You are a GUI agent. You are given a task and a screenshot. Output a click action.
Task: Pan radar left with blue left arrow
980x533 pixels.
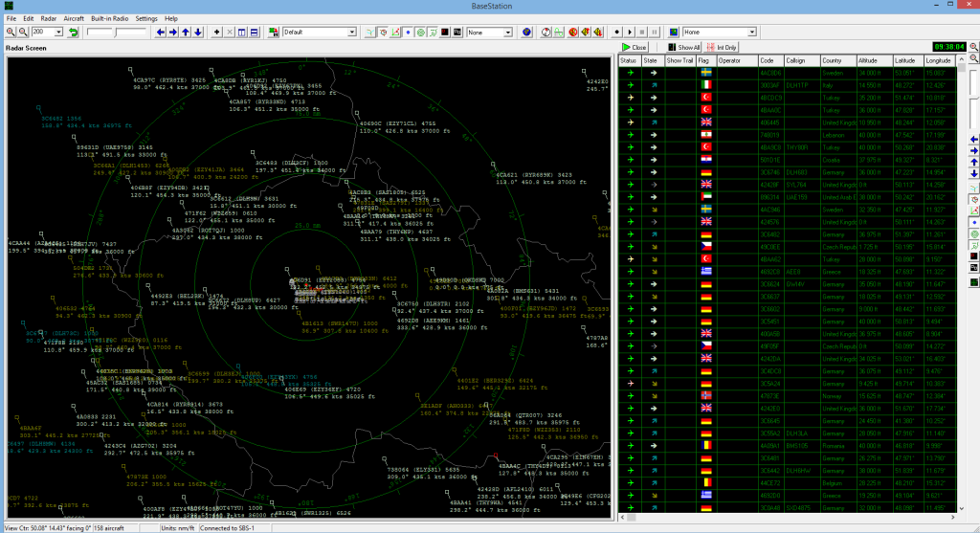click(x=161, y=32)
